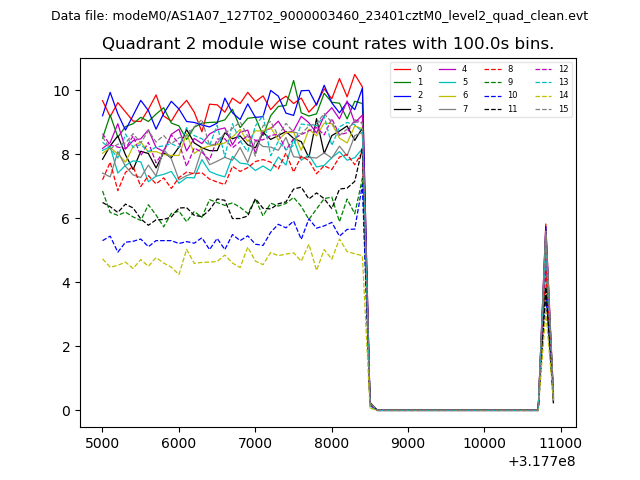This screenshot has width=640, height=480.
Task: Click the count spike peak near 10800
Action: coord(545,226)
